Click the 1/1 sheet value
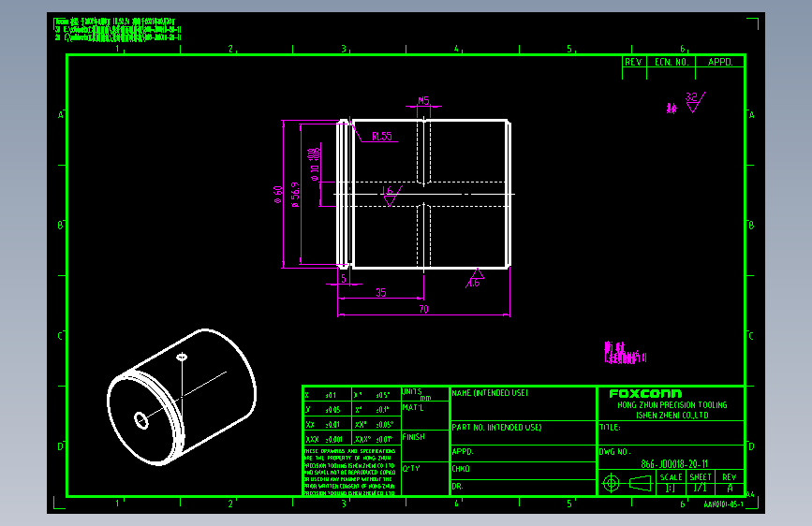The image size is (812, 526). click(x=701, y=488)
